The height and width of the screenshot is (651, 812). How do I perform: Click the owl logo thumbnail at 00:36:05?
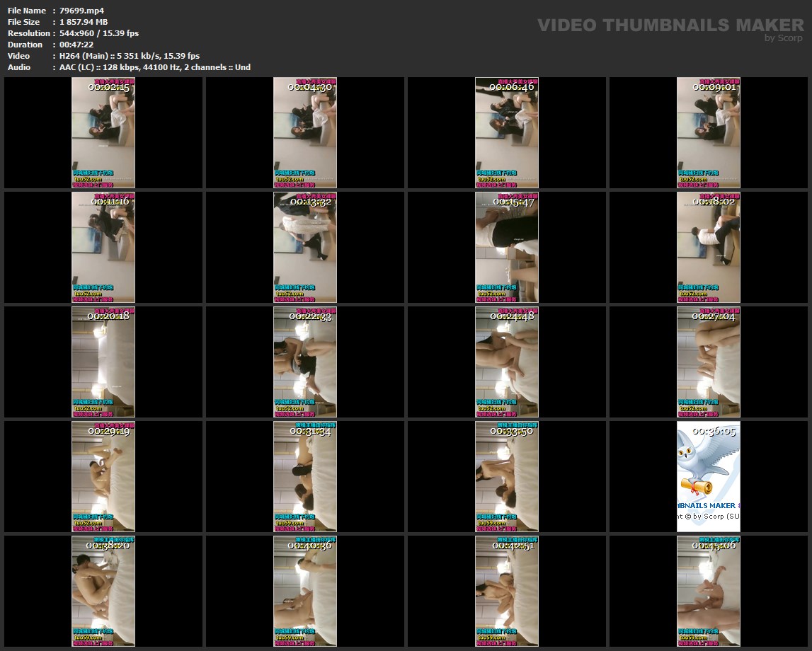(x=708, y=476)
